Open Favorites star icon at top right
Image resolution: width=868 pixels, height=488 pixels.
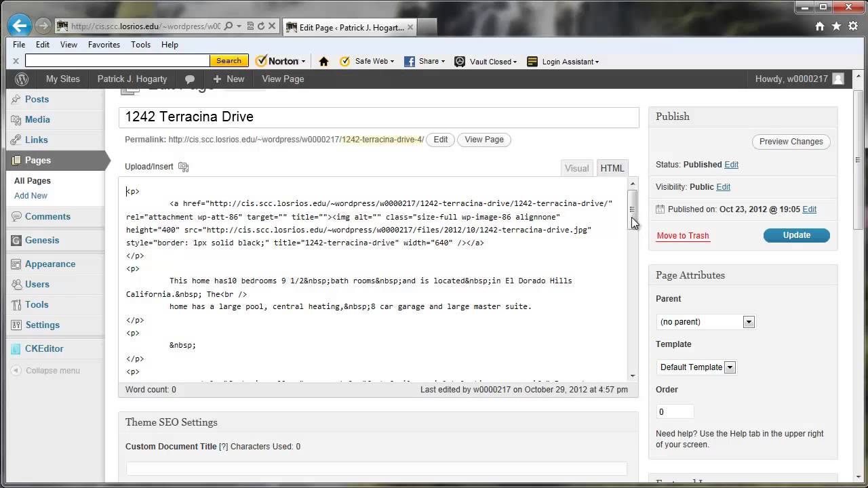tap(836, 26)
